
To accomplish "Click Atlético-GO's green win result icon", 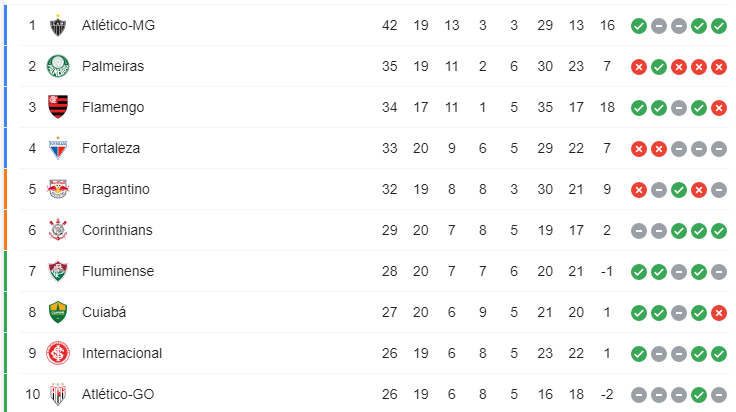I will pyautogui.click(x=698, y=395).
